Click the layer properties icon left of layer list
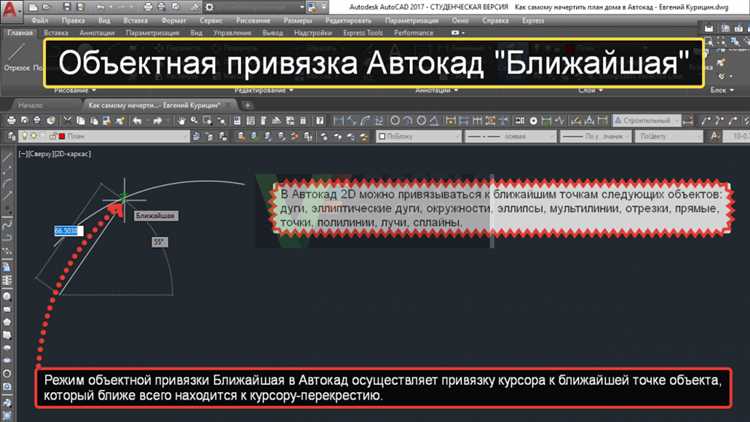Viewport: 750px width, 422px height. pyautogui.click(x=11, y=136)
